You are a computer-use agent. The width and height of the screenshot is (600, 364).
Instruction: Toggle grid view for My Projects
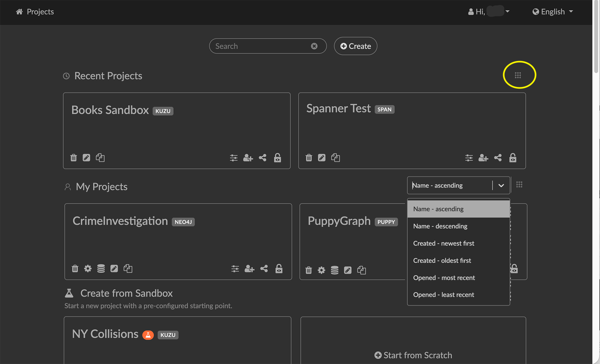tap(519, 185)
